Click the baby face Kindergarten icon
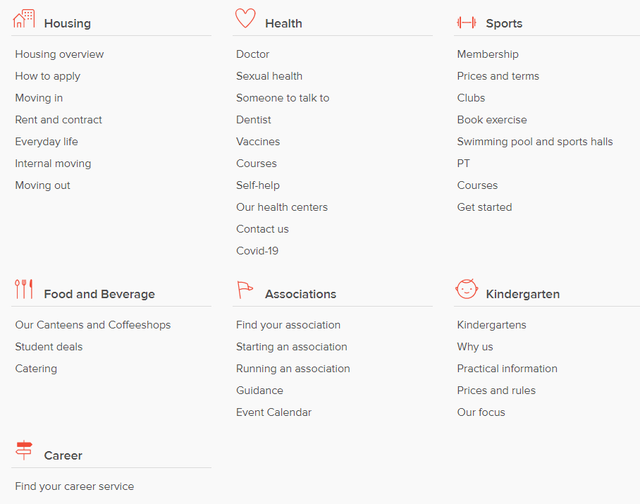The image size is (640, 504). 467,289
